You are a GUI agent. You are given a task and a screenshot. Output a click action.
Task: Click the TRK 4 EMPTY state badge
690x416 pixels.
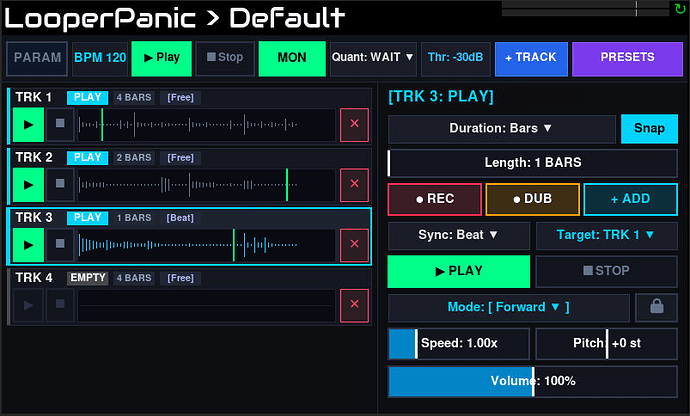pos(87,278)
